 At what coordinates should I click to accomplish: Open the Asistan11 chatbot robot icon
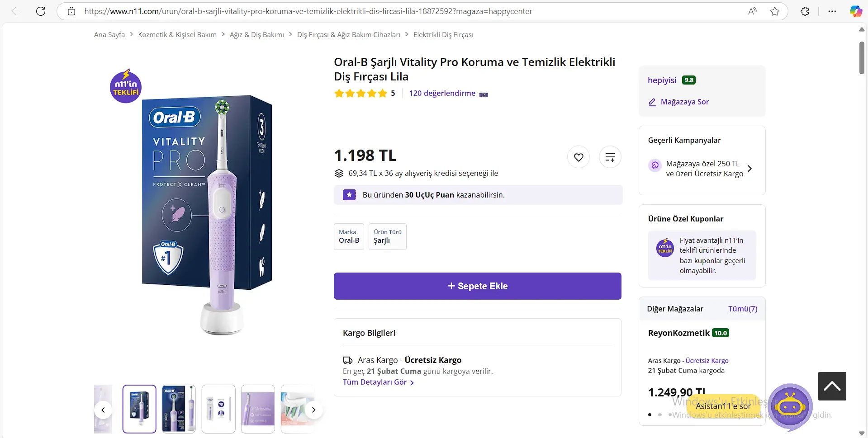click(x=790, y=407)
